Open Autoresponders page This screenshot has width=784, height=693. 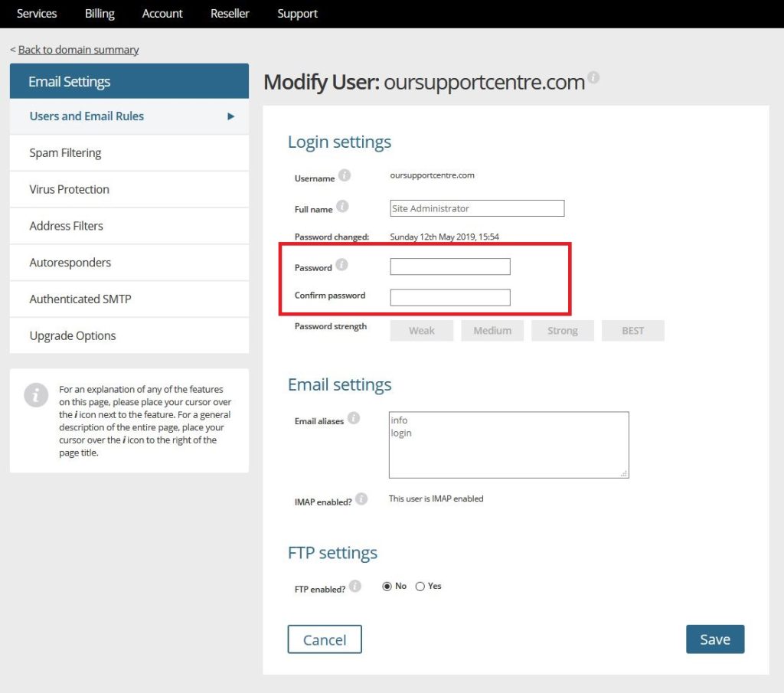[129, 263]
